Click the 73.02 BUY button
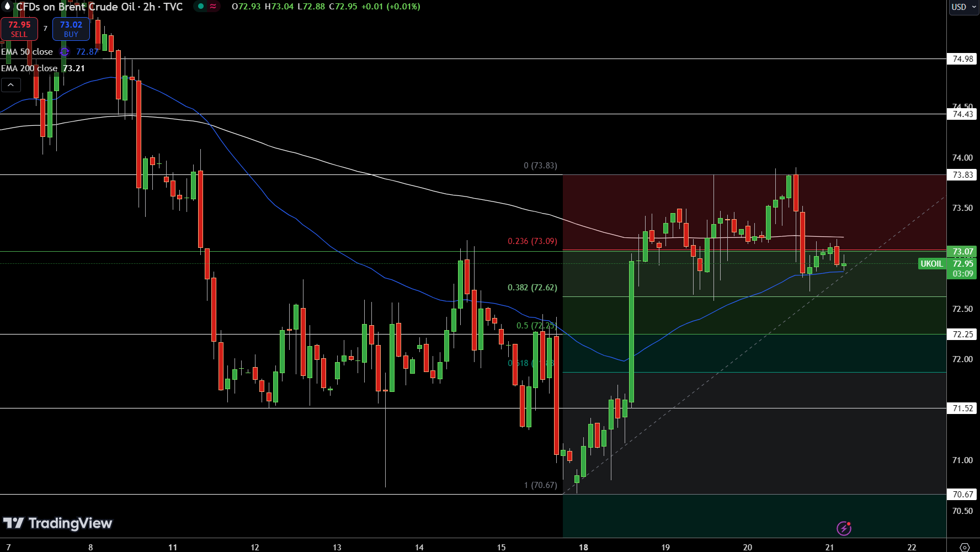The image size is (980, 552). pyautogui.click(x=71, y=29)
